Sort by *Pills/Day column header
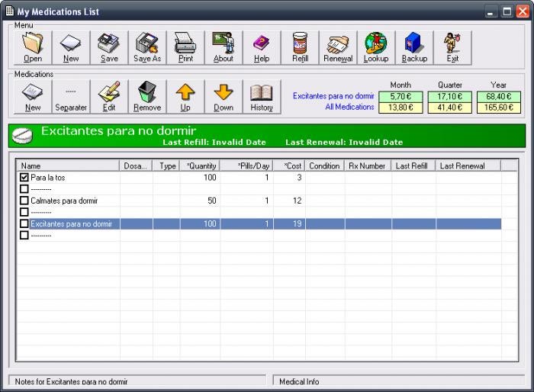 coord(246,165)
